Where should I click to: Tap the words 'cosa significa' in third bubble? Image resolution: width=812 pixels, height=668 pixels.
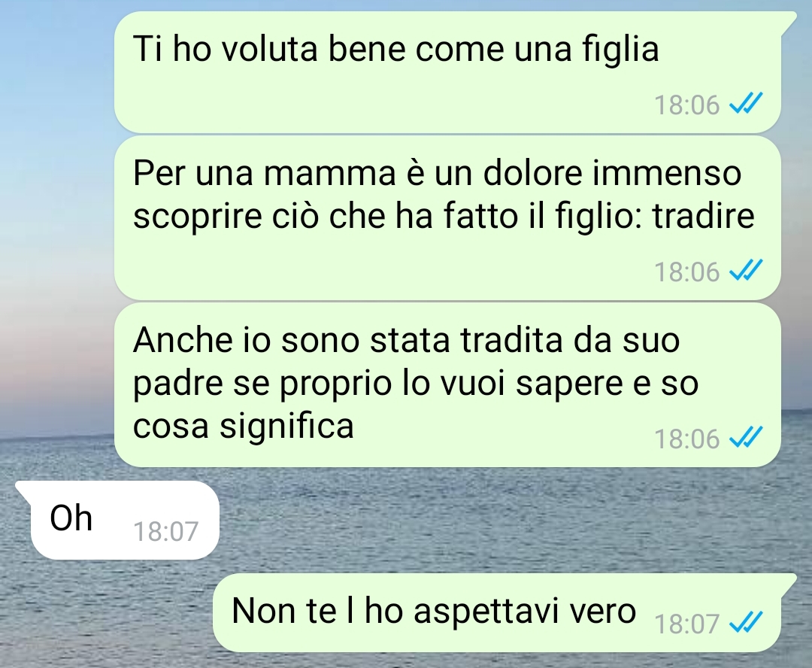click(244, 426)
